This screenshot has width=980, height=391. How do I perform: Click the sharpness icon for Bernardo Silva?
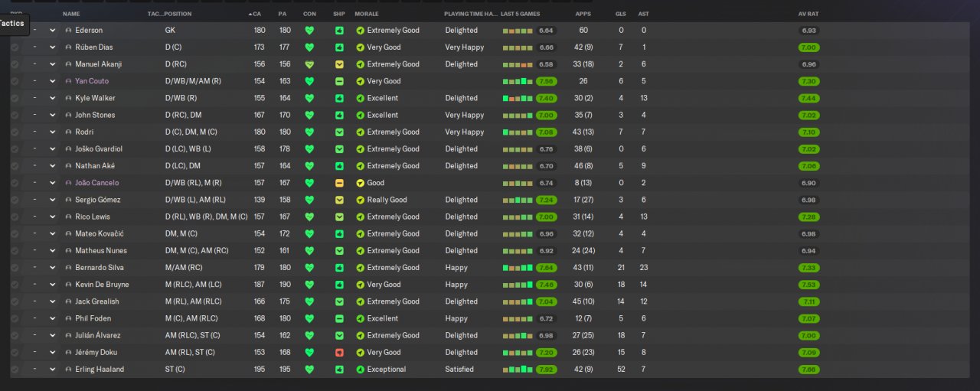click(339, 268)
